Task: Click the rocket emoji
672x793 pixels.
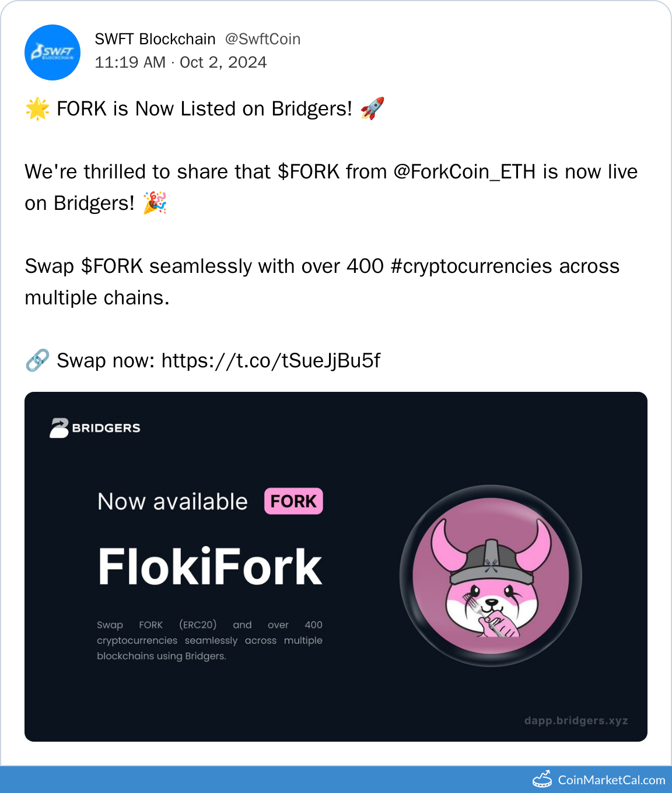Action: click(372, 108)
